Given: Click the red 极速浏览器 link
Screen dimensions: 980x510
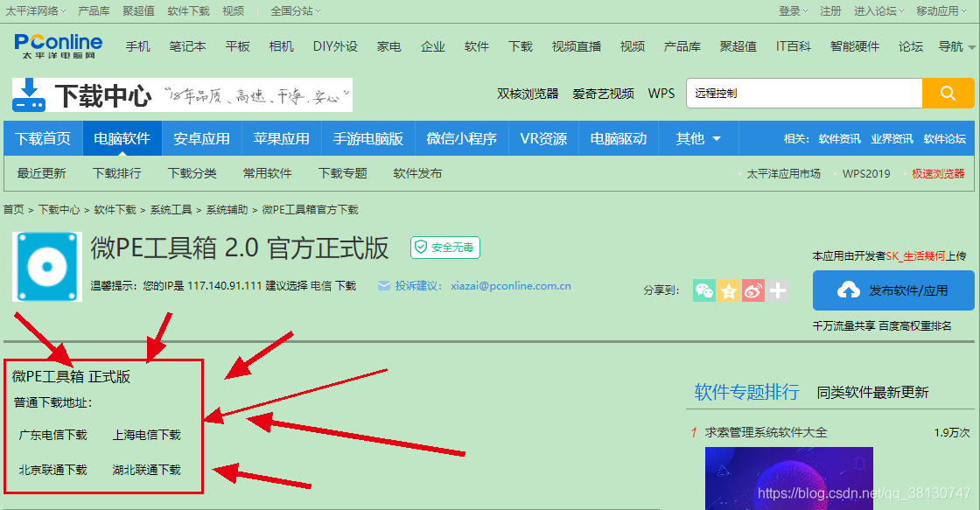Looking at the screenshot, I should pos(938,174).
